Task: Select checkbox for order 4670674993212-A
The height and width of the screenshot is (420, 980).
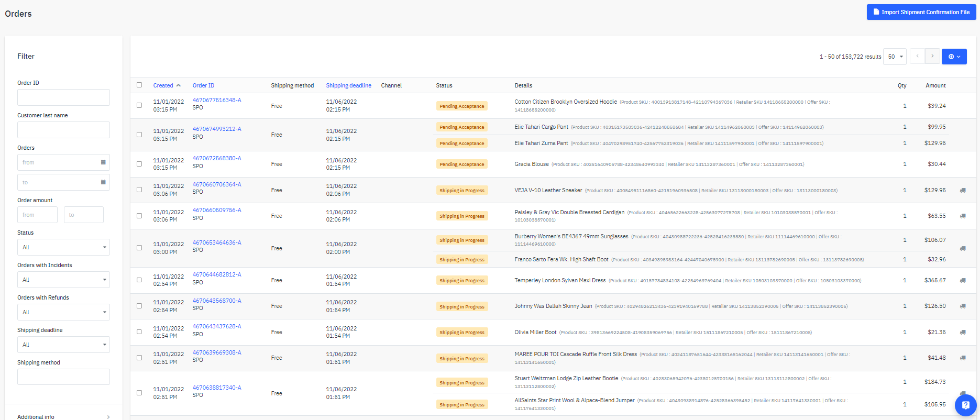Action: click(139, 135)
